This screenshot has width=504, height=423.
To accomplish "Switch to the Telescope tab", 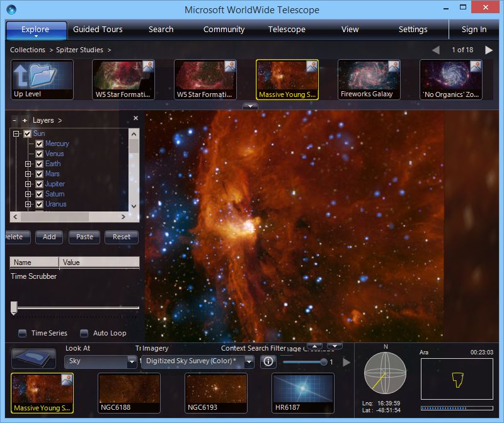I will [287, 30].
